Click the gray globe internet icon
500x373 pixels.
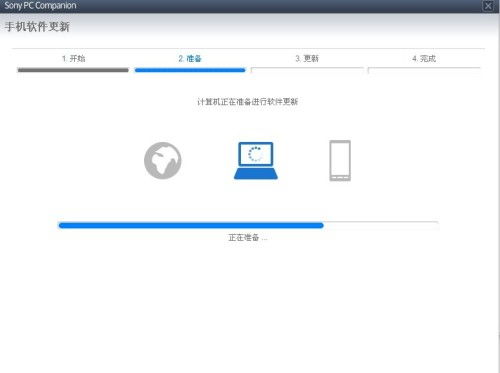(x=163, y=161)
